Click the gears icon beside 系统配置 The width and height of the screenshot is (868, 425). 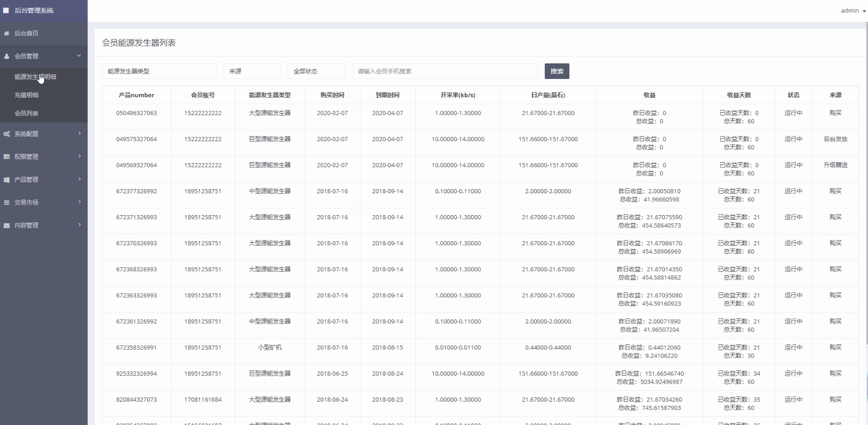7,134
